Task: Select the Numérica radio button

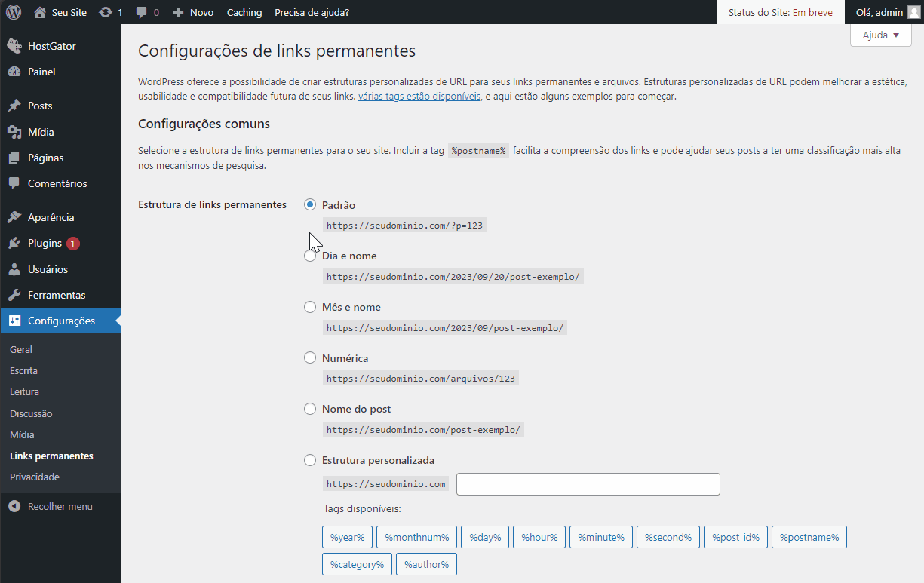Action: click(x=310, y=358)
